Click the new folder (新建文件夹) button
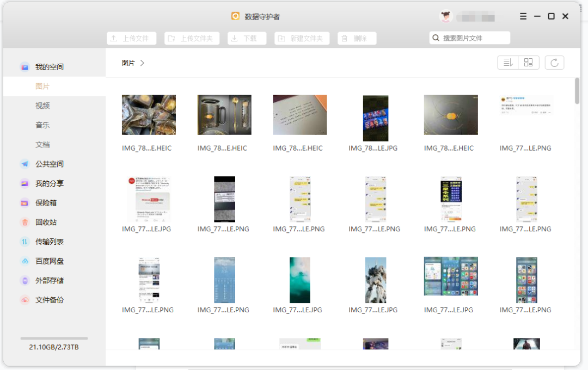 [x=302, y=38]
